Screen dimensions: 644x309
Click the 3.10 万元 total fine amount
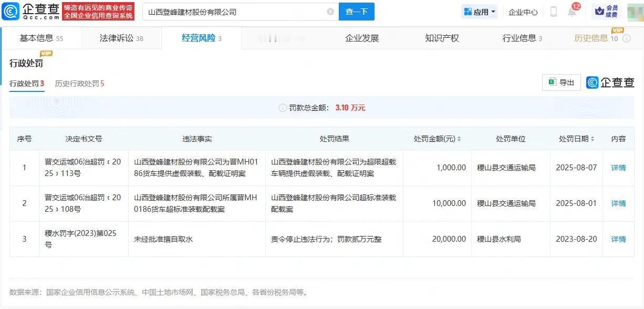pos(350,108)
